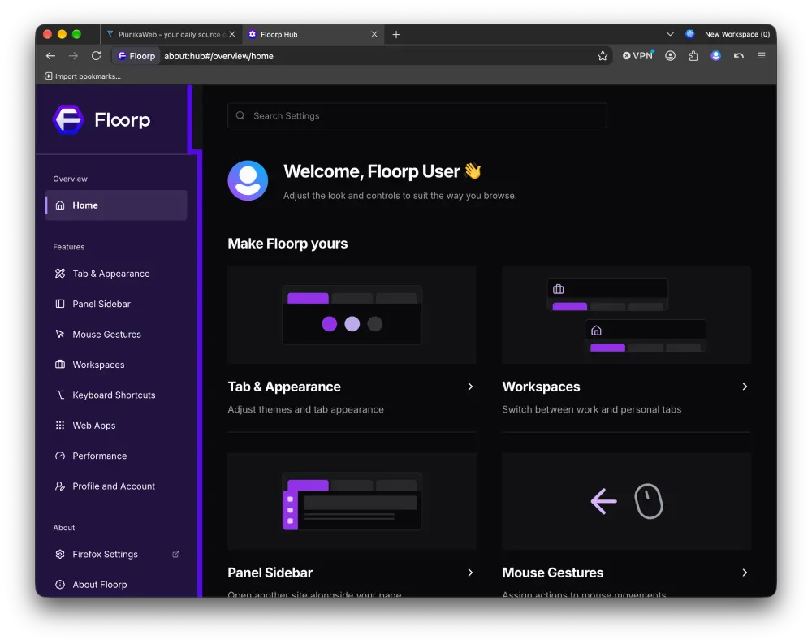Click the Floorp identity badge in the address bar
Image resolution: width=812 pixels, height=644 pixels.
point(136,56)
